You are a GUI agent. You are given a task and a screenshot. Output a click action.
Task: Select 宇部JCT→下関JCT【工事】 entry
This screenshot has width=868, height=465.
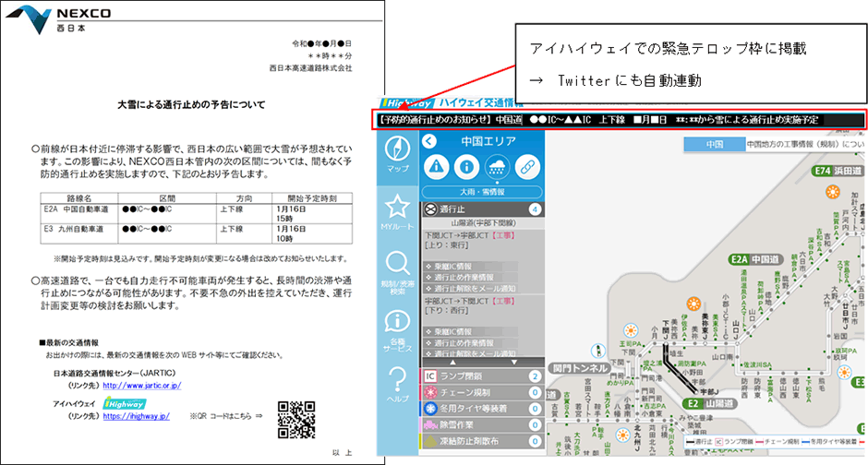471,302
